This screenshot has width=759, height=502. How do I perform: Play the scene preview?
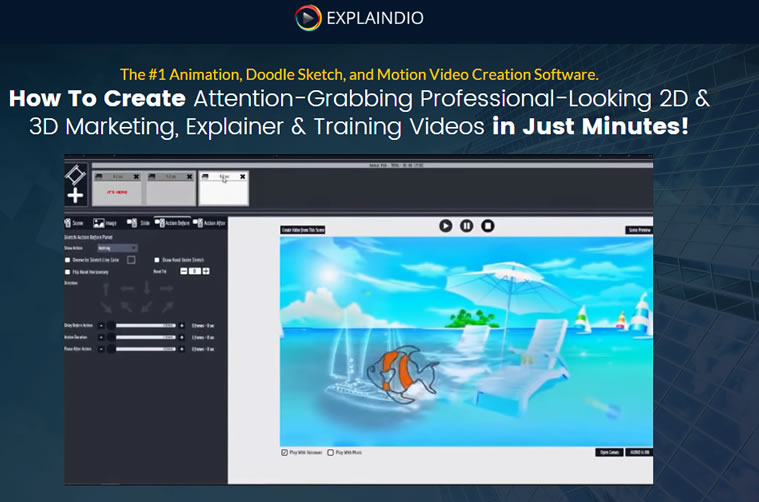[x=445, y=226]
